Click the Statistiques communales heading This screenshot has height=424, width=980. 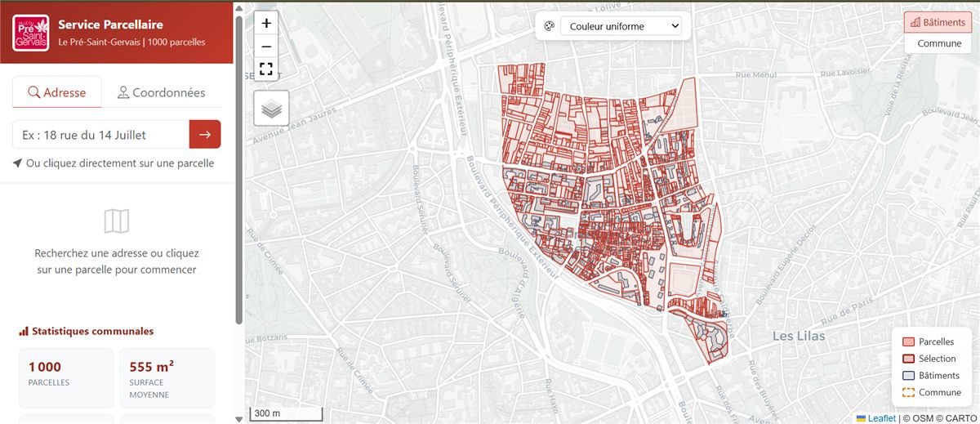pyautogui.click(x=86, y=331)
